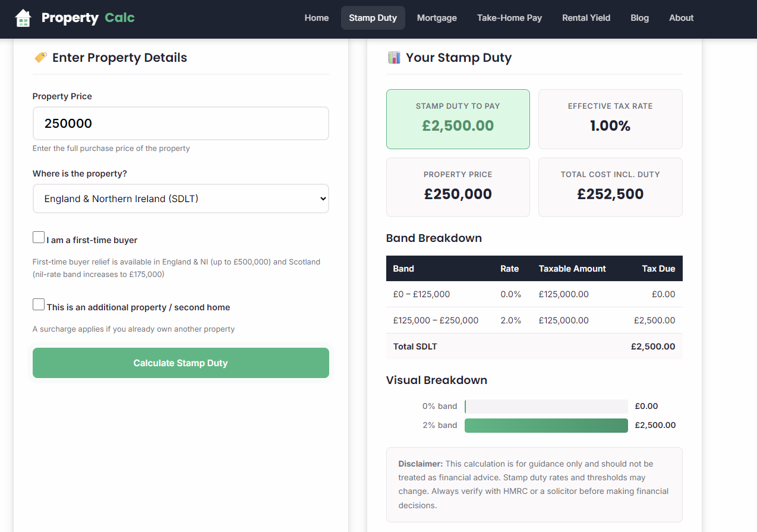Visit the Blog section
Screen dimensions: 757x532
[x=639, y=18]
